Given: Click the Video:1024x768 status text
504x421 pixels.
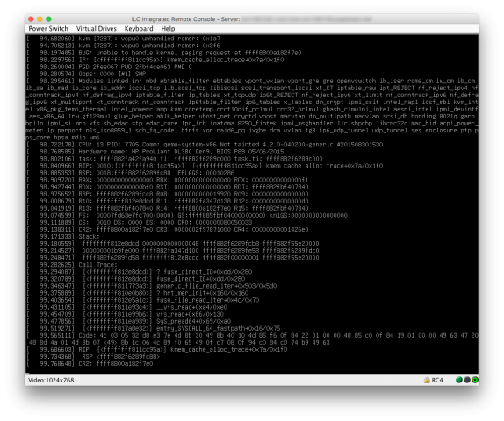Looking at the screenshot, I should click(51, 381).
